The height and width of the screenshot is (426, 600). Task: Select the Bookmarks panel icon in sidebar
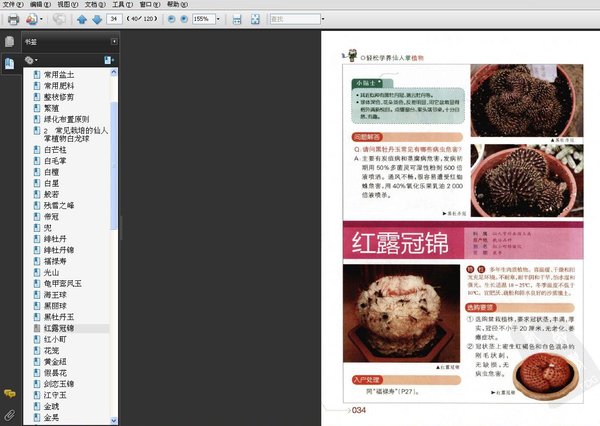10,63
